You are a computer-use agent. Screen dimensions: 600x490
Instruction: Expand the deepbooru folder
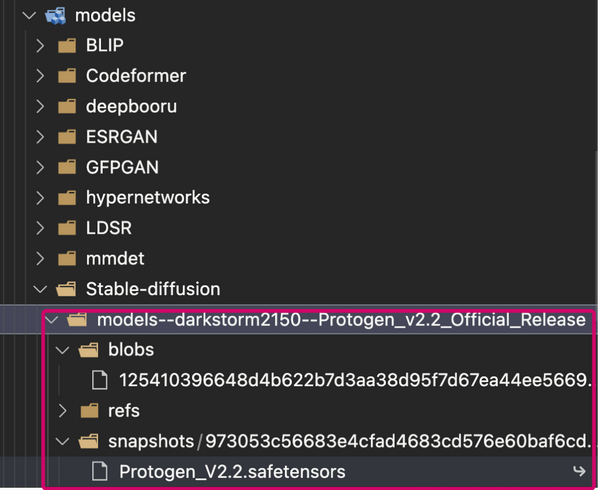point(40,106)
